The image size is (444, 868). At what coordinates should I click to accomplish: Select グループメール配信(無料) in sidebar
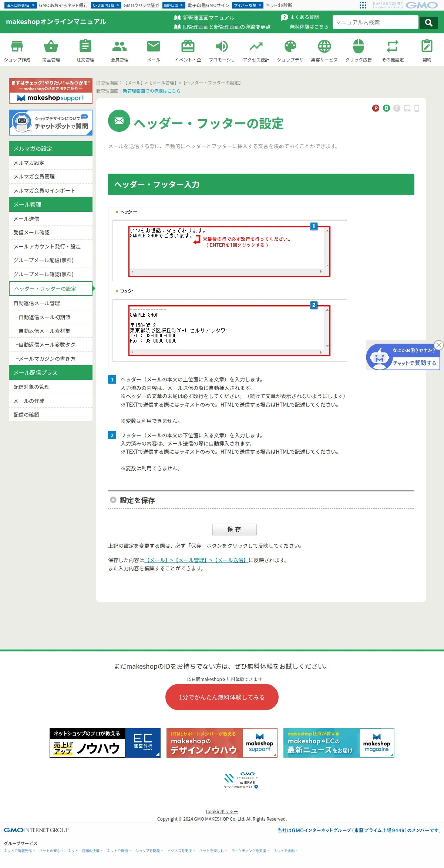coord(51,260)
